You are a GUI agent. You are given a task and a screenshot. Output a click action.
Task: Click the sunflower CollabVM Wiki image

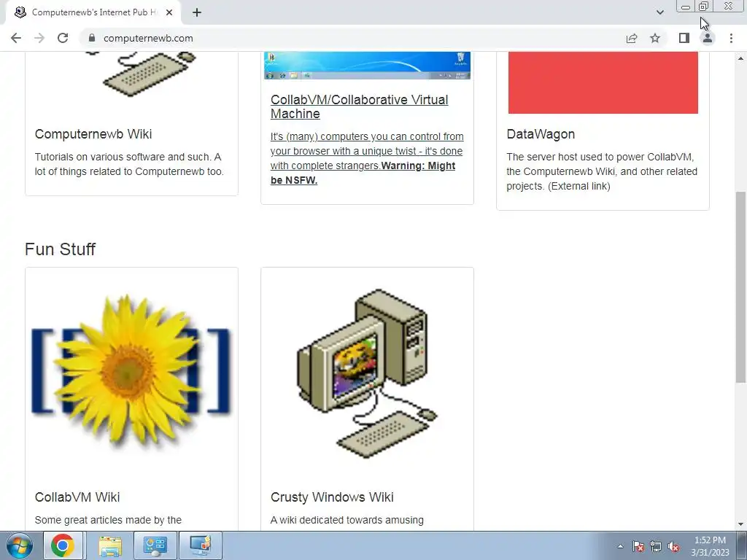(131, 371)
